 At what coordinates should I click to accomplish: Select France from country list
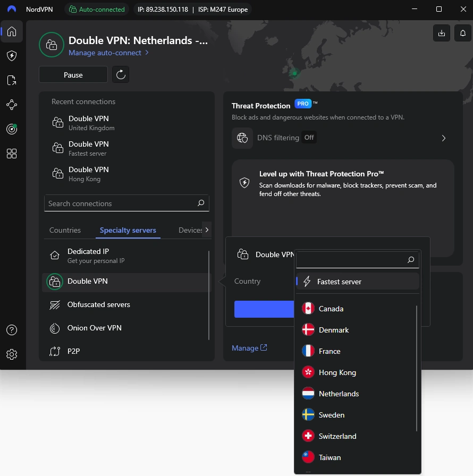coord(358,351)
